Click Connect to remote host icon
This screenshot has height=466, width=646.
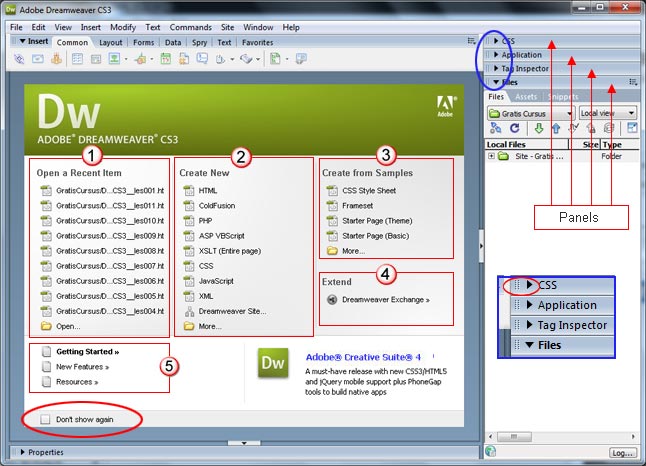(496, 128)
